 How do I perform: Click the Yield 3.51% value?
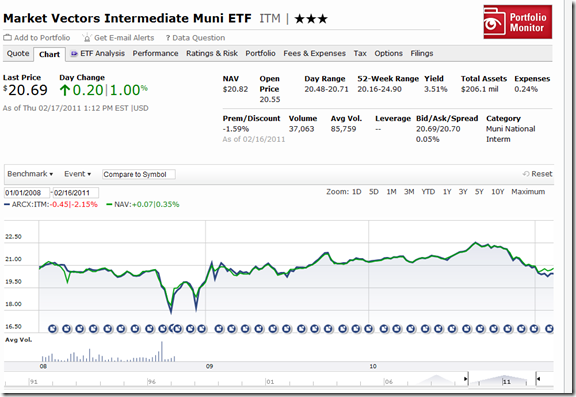pos(436,89)
